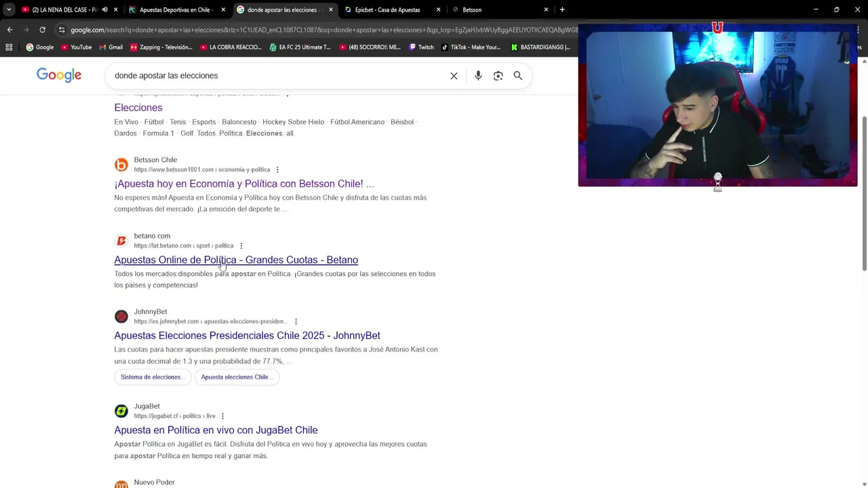This screenshot has height=488, width=868.
Task: Open Apuestas Elecciones Presidenciales Chile 2025 link
Action: coord(247,335)
